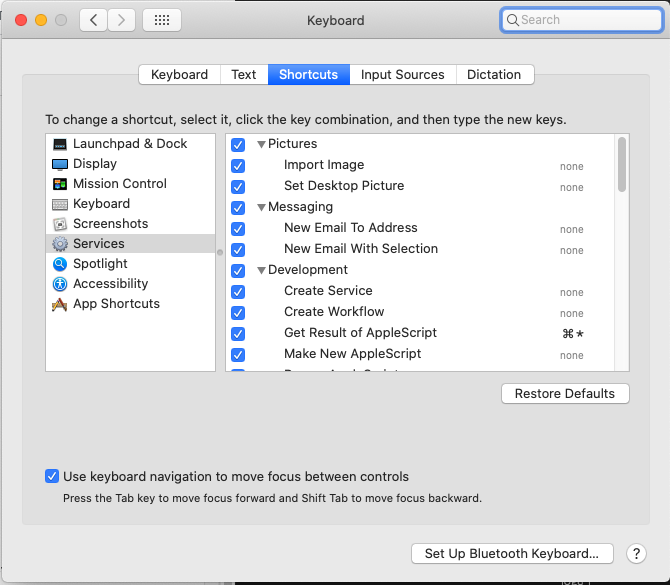Collapse the Messaging group triangle

click(x=262, y=208)
